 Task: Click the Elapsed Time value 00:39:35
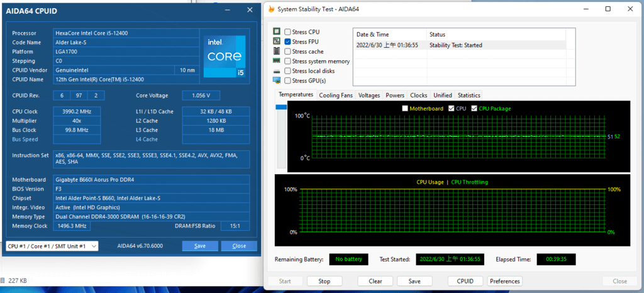click(557, 259)
